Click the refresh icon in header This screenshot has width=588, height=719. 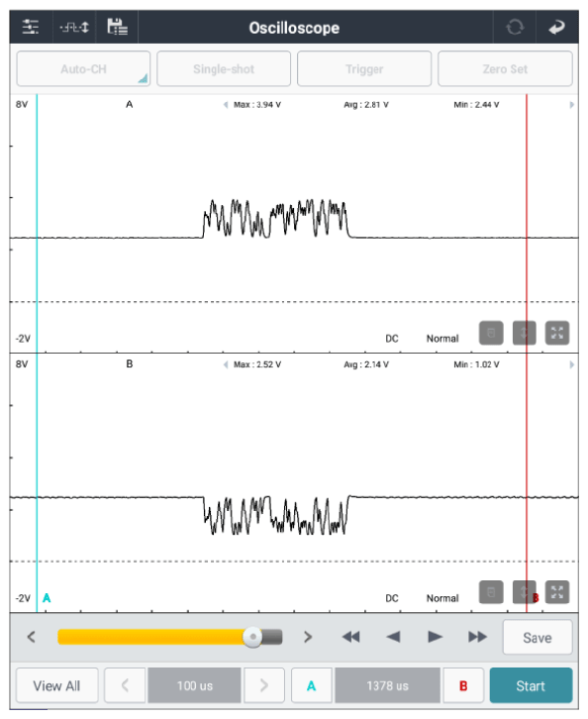pos(515,27)
